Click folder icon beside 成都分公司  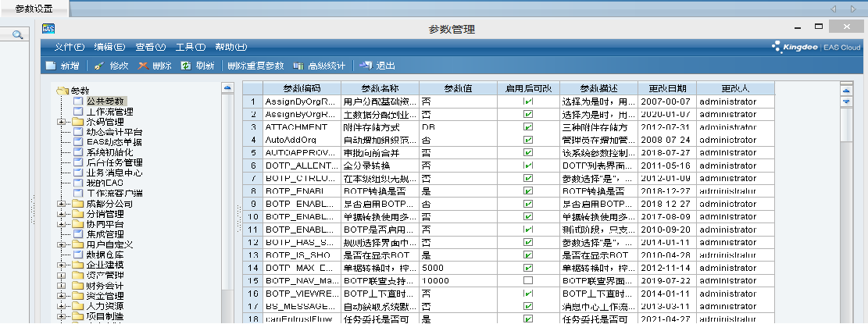pyautogui.click(x=78, y=204)
